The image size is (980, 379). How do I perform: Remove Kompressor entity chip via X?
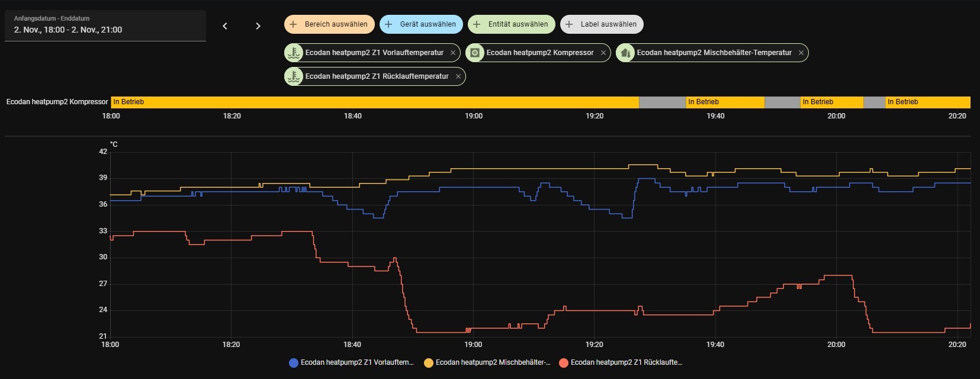(603, 53)
